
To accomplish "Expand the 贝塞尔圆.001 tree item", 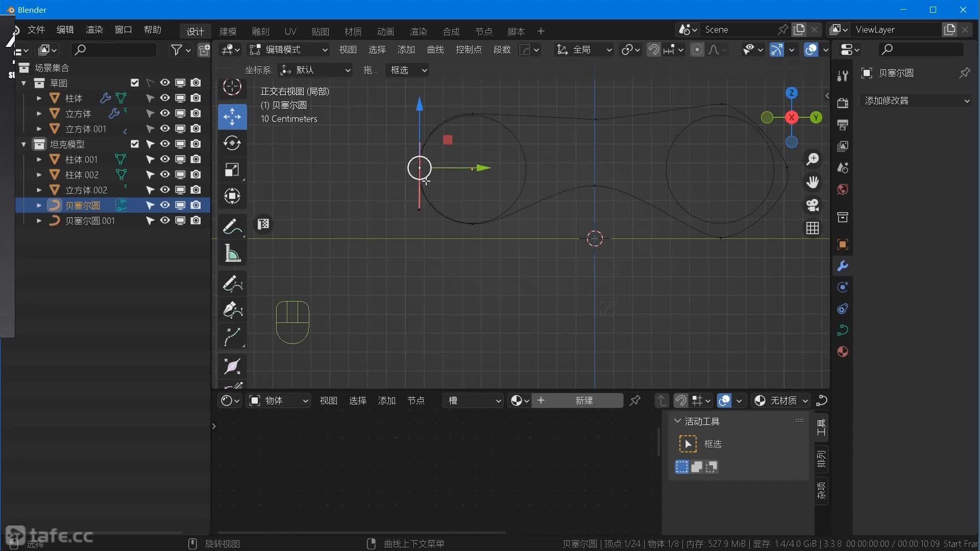I will 39,221.
